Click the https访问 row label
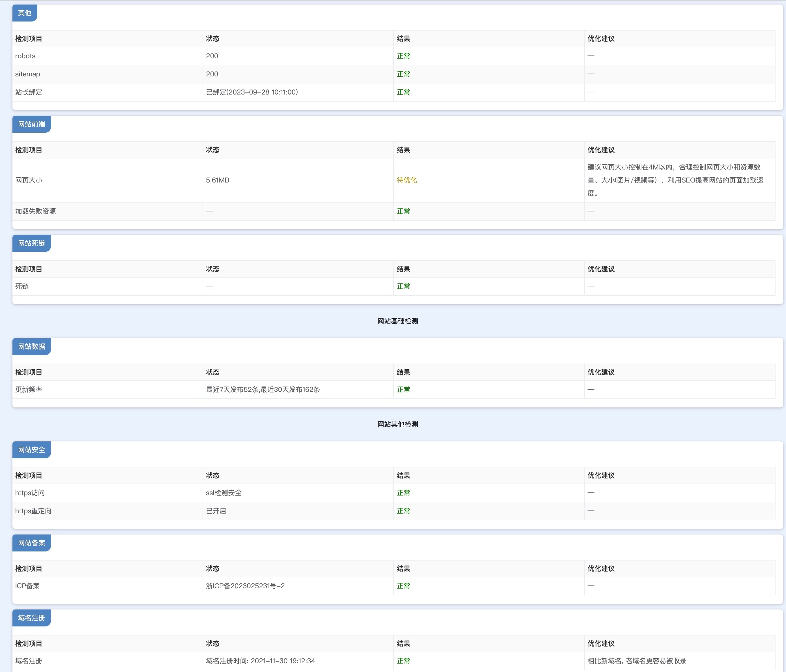Screen dimensions: 786x672 click(30, 493)
